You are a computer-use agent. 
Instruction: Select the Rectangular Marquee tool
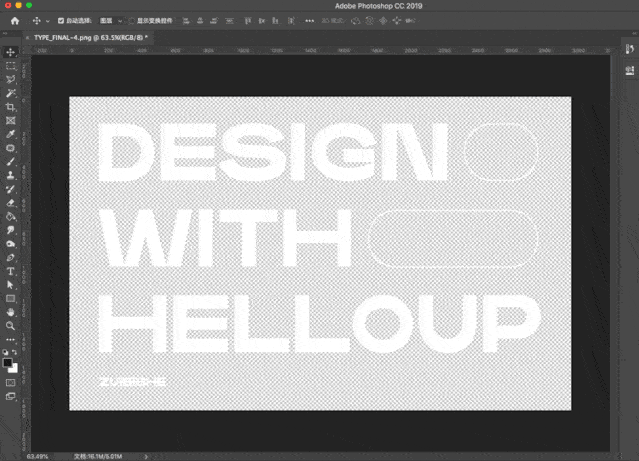11,66
